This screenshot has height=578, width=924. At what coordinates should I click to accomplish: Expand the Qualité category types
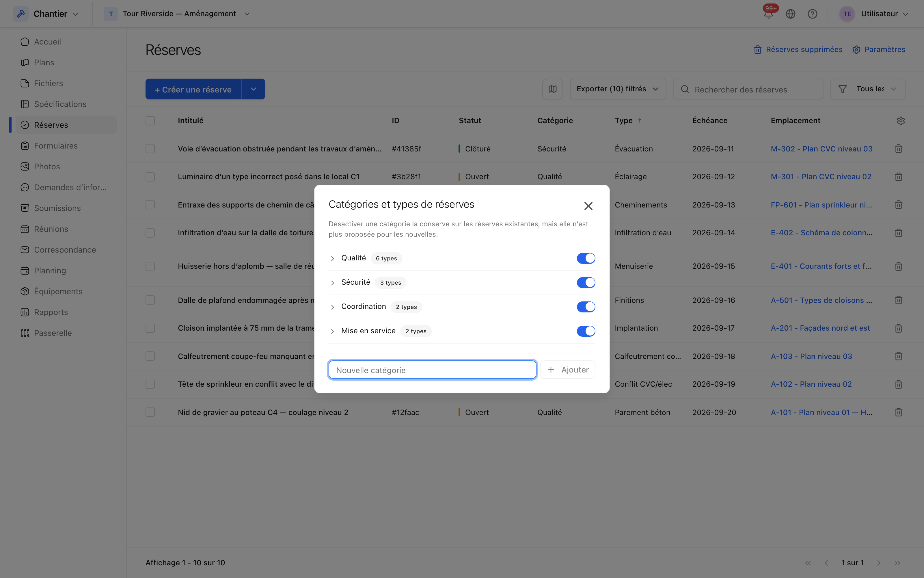point(333,259)
